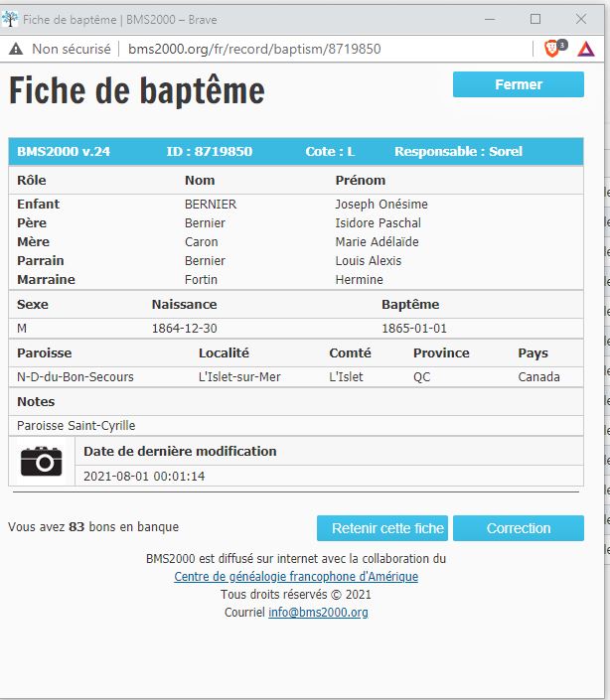Screen dimensions: 610x700
Task: Click the Brave Rewards triangle icon
Action: pyautogui.click(x=586, y=49)
